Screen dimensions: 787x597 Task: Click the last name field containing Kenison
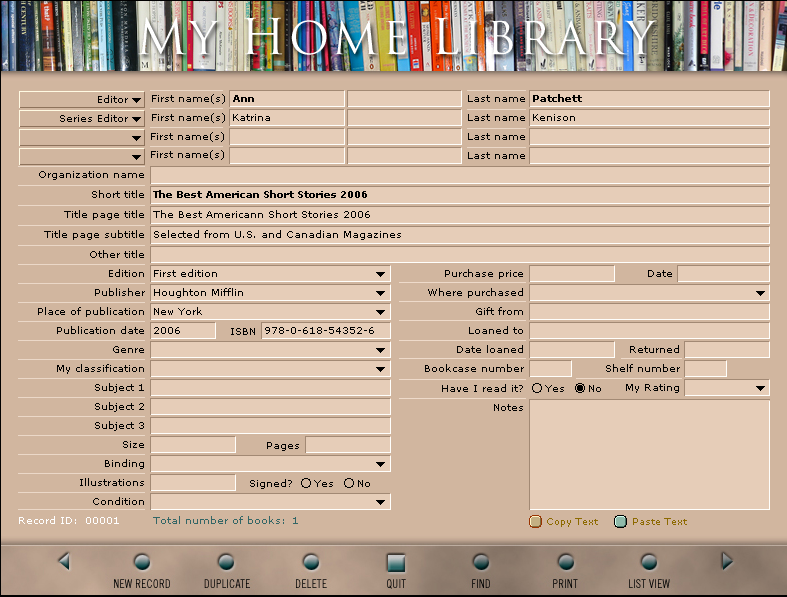[x=649, y=118]
